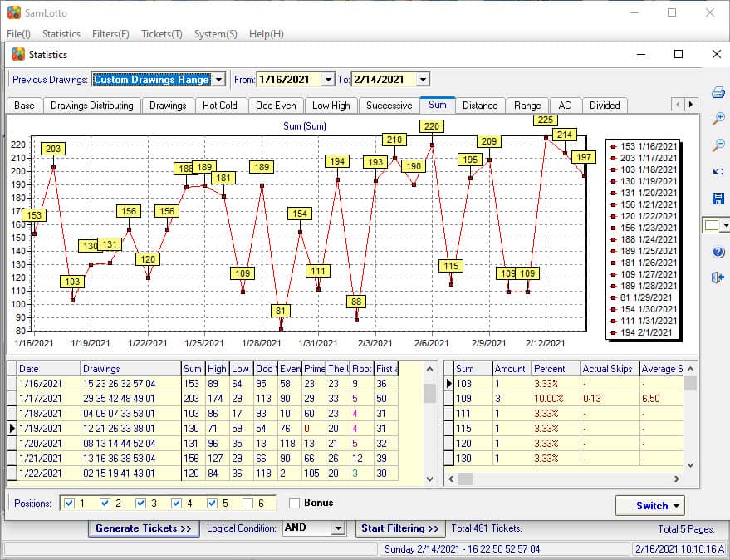Click the 81 data point label

pyautogui.click(x=280, y=311)
